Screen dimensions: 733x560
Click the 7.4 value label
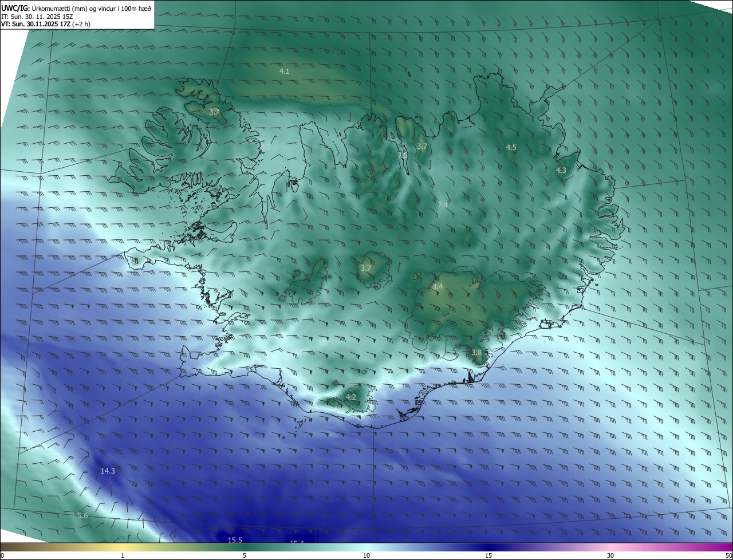[443, 204]
